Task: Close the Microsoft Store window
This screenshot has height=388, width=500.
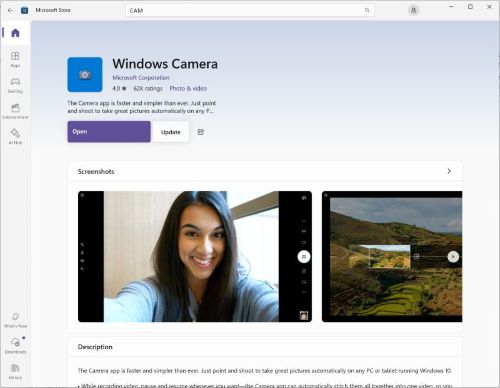Action: pyautogui.click(x=489, y=7)
